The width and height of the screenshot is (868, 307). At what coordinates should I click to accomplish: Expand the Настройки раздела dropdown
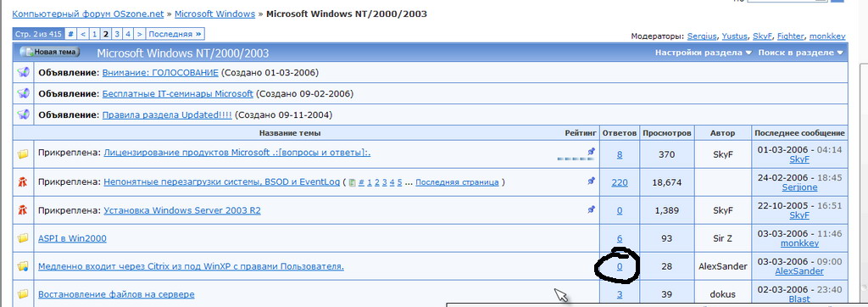point(704,53)
